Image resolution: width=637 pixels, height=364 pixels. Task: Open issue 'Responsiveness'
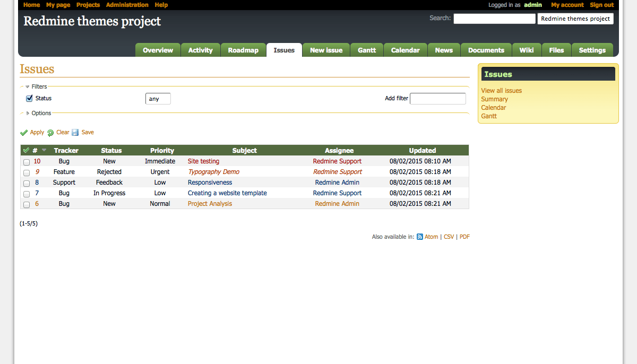[210, 183]
